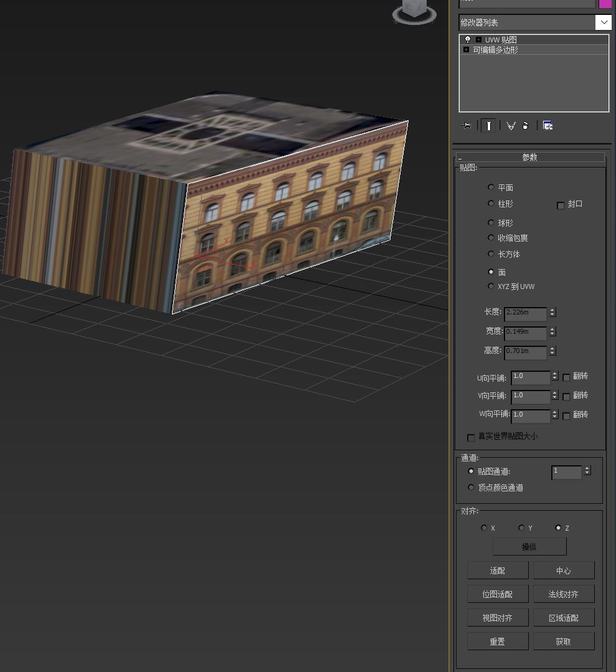Enable 真实世界贴图大小
Screen dimensions: 616x672
click(471, 437)
